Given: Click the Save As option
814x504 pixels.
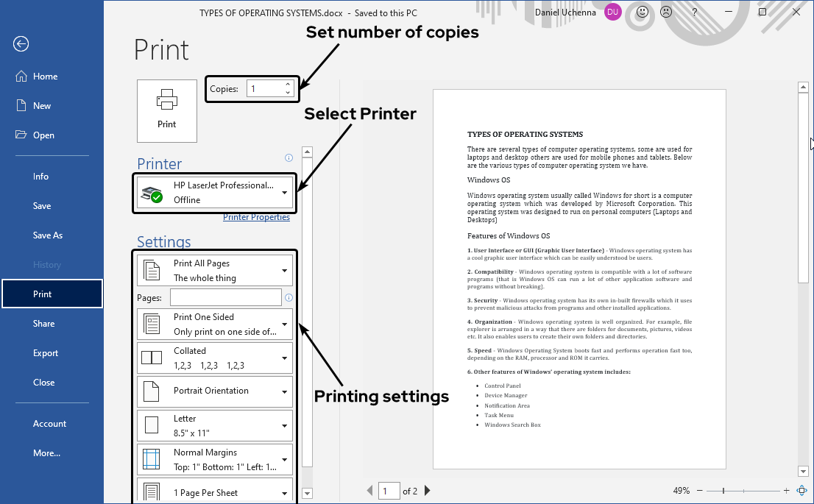Looking at the screenshot, I should pos(47,235).
